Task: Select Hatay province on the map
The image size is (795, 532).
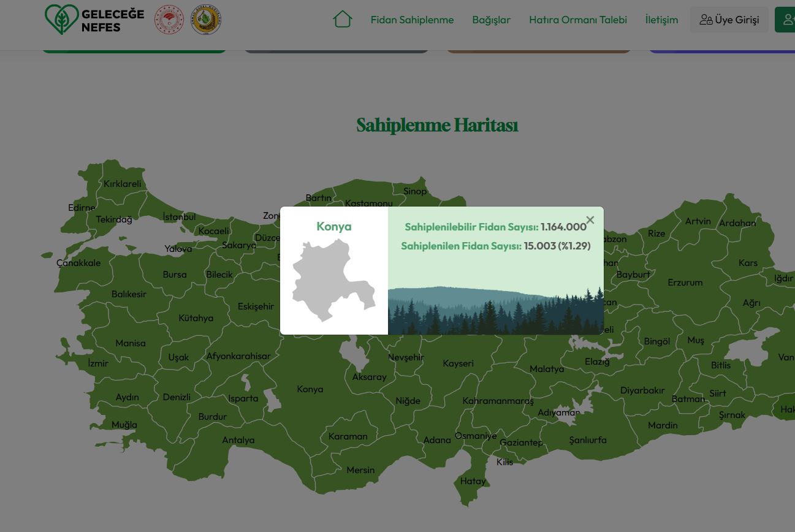Action: click(473, 481)
